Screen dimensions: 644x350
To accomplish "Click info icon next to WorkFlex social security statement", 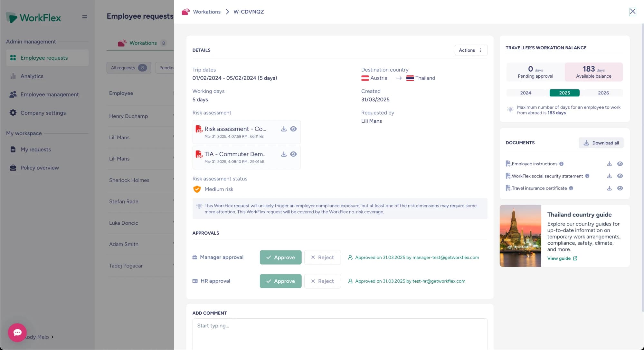I will click(x=587, y=176).
